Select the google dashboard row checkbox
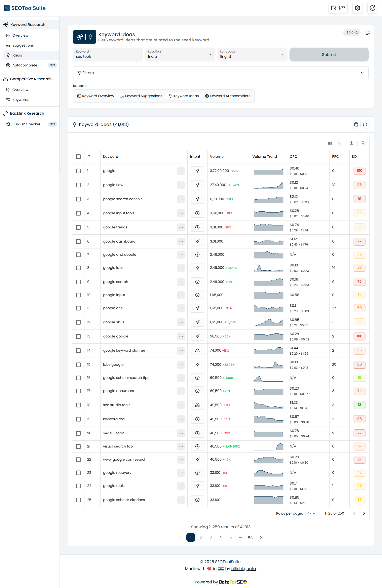Screen dimensions: 382x588 78,241
